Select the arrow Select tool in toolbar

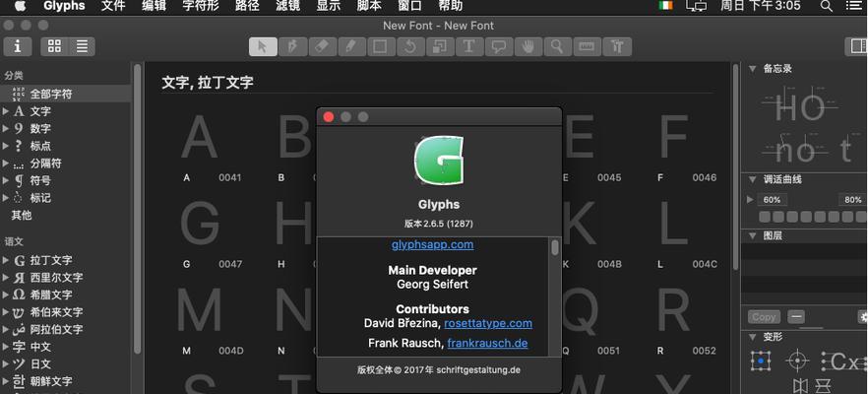[263, 46]
